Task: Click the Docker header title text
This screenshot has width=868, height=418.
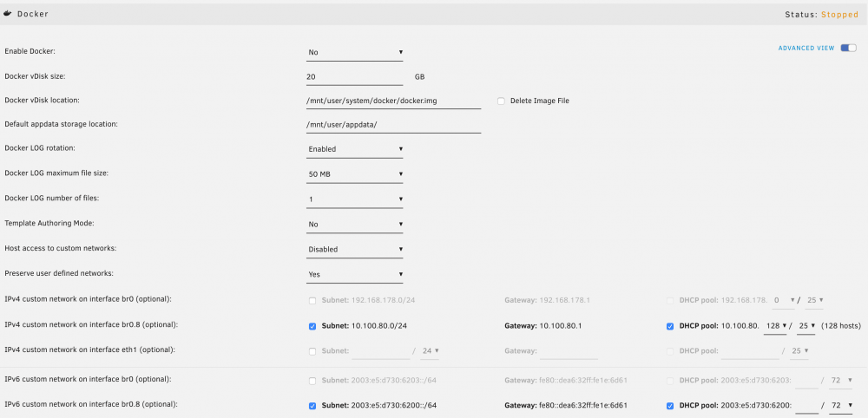Action: [33, 15]
